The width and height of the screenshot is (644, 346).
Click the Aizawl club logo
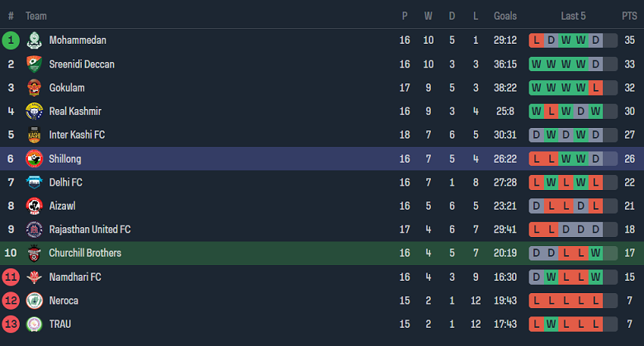(34, 206)
